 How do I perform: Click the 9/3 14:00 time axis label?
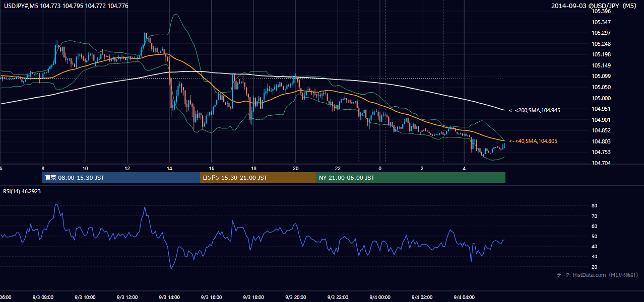click(x=169, y=297)
